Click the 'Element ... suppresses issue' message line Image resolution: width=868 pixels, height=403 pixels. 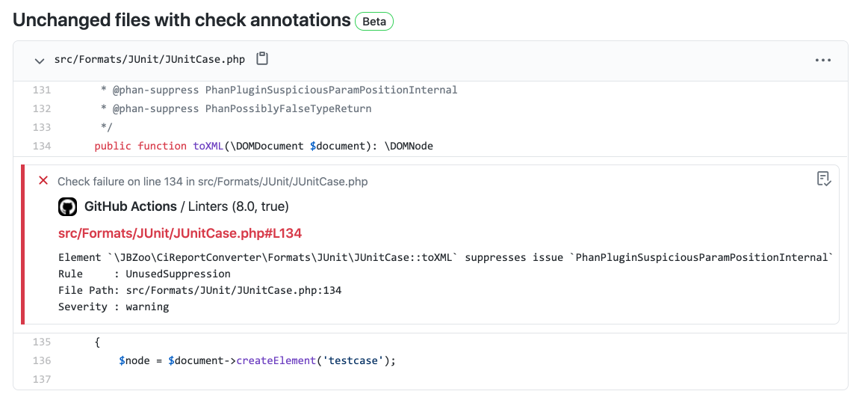click(446, 258)
